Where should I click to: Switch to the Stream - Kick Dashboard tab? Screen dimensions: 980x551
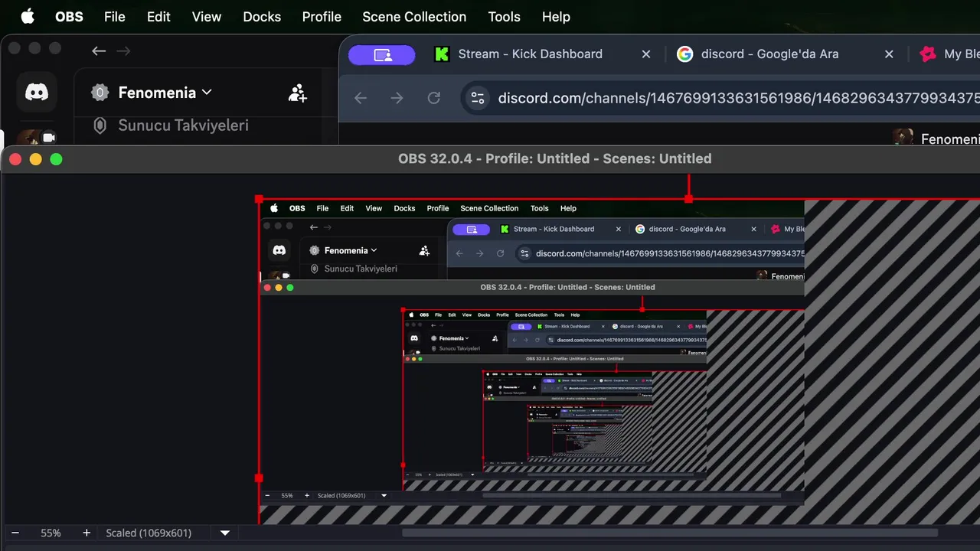pos(530,54)
